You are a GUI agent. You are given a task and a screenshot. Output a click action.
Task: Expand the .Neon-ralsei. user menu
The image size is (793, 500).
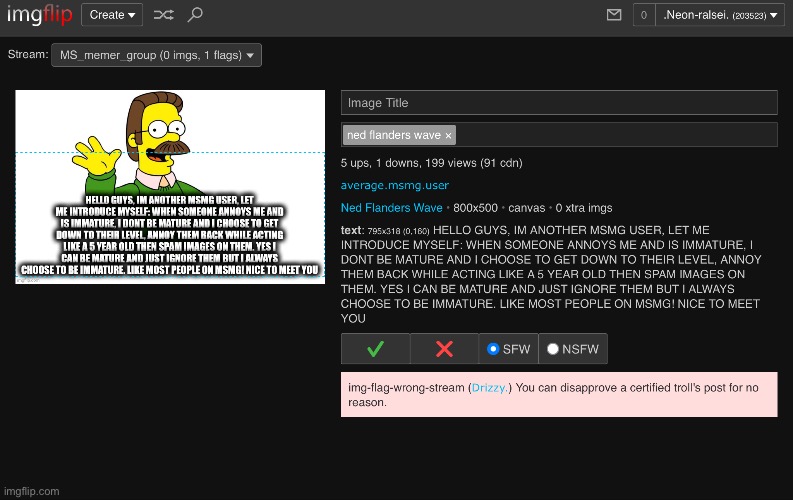point(720,15)
